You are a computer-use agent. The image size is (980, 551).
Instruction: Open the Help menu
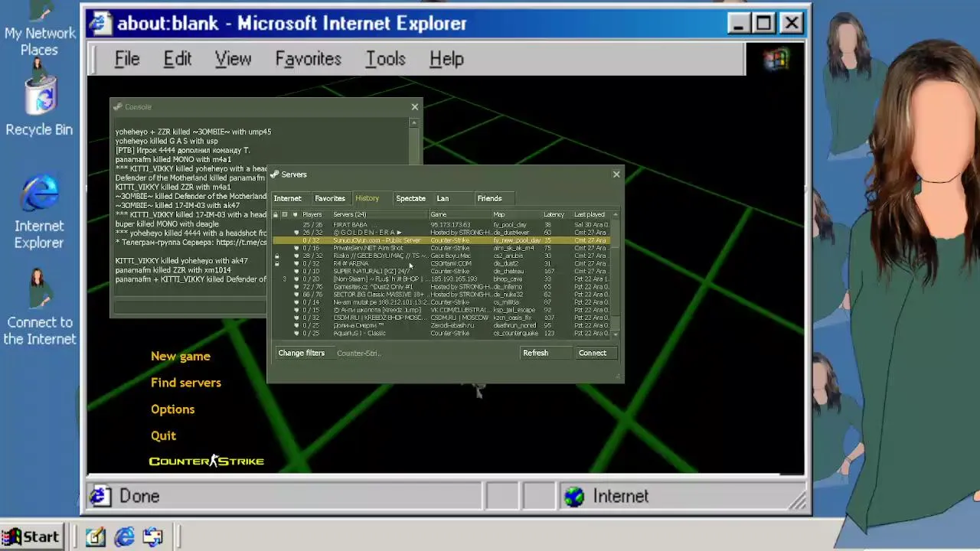coord(446,59)
